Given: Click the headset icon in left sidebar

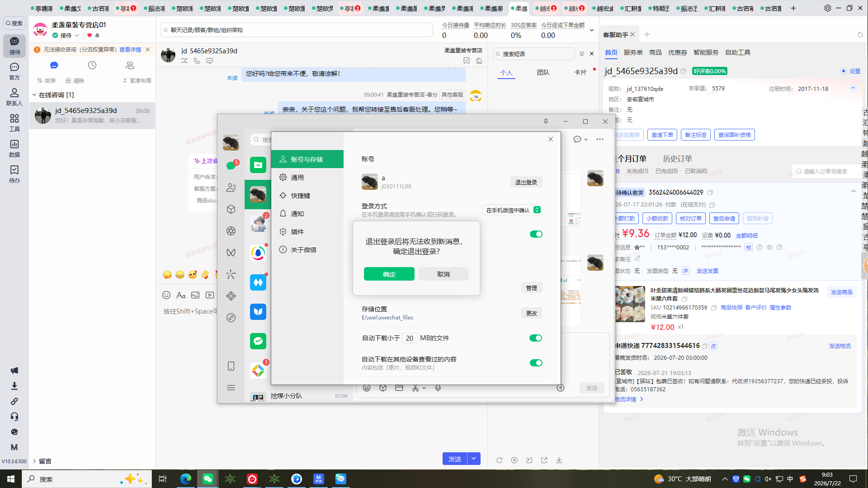Looking at the screenshot, I should click(14, 417).
